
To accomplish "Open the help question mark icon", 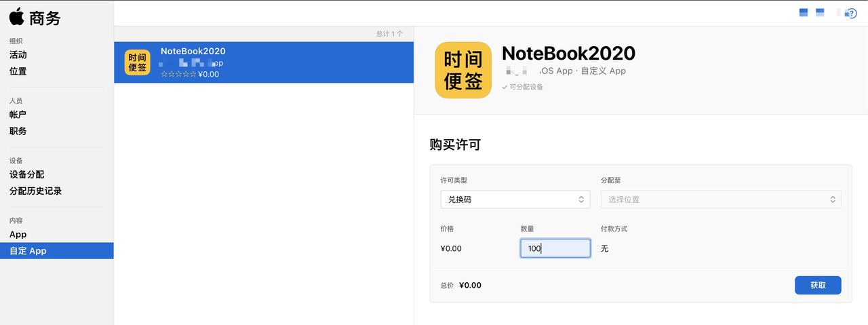I will click(852, 13).
